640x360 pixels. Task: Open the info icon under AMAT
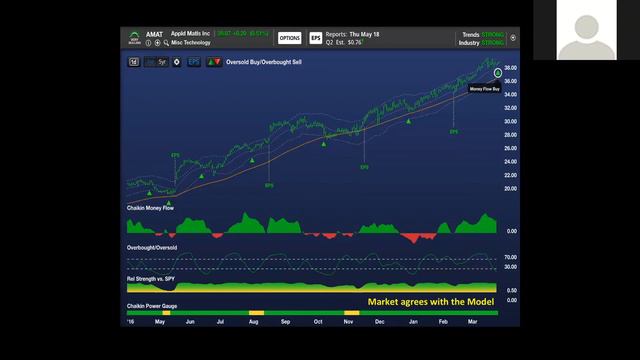tap(148, 43)
